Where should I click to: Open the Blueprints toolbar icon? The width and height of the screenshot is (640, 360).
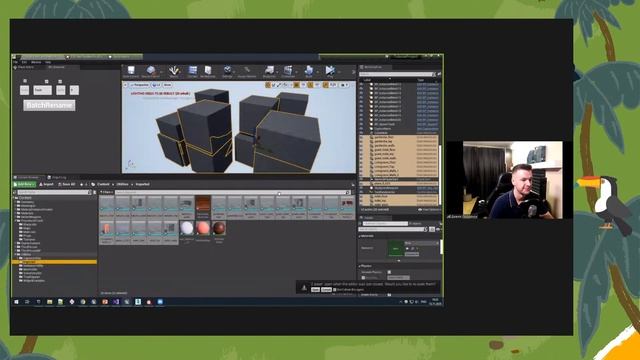click(x=269, y=71)
